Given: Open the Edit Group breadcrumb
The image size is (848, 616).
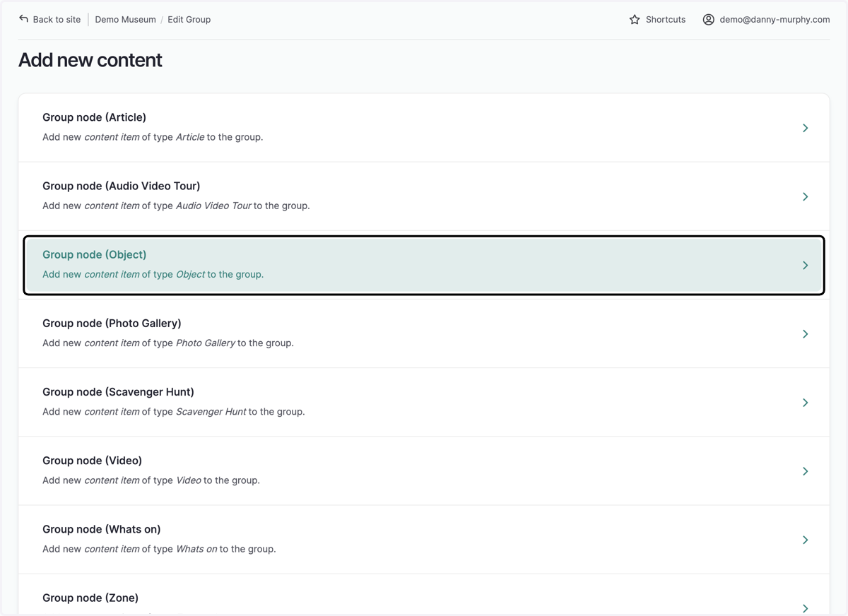Looking at the screenshot, I should [189, 20].
